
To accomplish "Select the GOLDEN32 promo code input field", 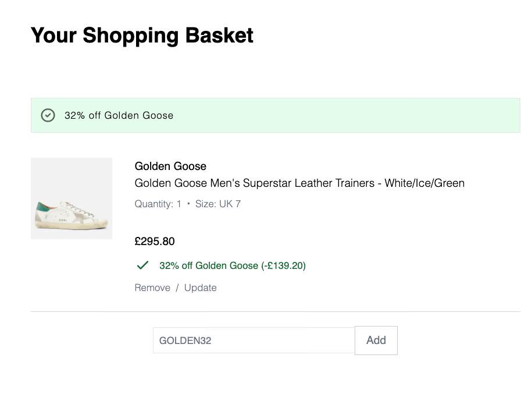I will coord(253,340).
